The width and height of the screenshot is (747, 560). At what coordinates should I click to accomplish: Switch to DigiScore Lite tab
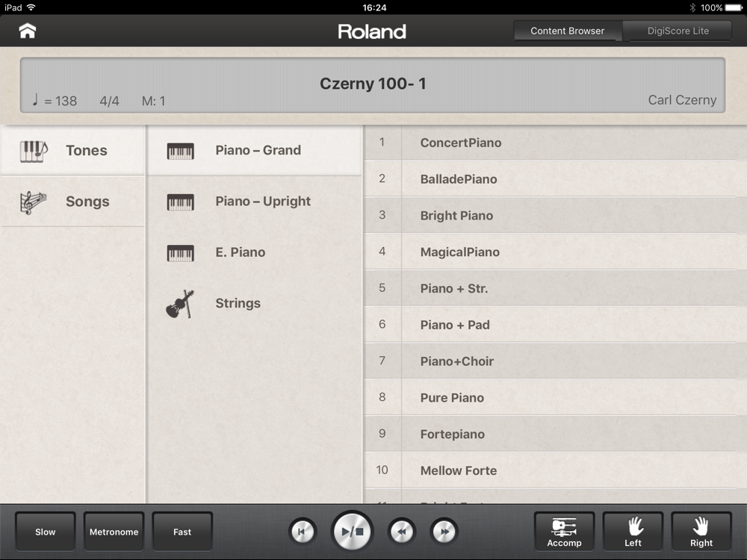tap(678, 31)
